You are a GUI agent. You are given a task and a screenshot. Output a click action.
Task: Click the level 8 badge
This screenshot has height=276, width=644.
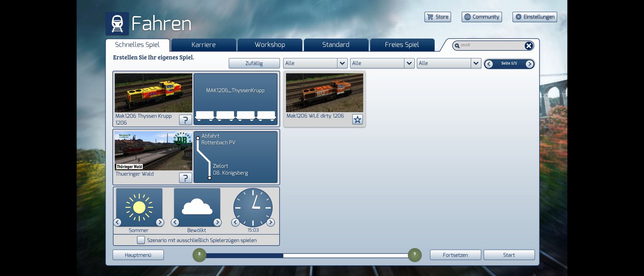(199, 255)
